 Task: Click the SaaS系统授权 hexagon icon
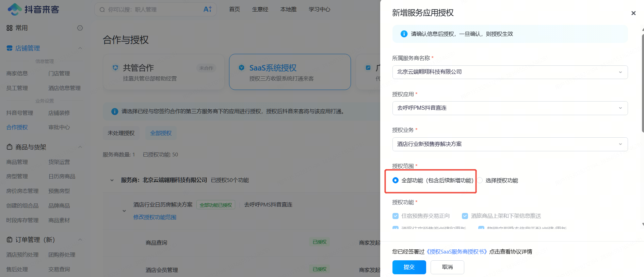click(x=242, y=67)
